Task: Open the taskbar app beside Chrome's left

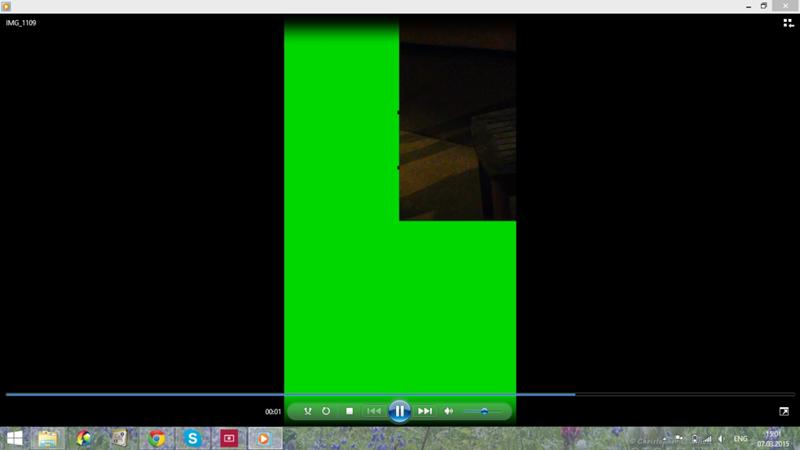Action: [120, 438]
